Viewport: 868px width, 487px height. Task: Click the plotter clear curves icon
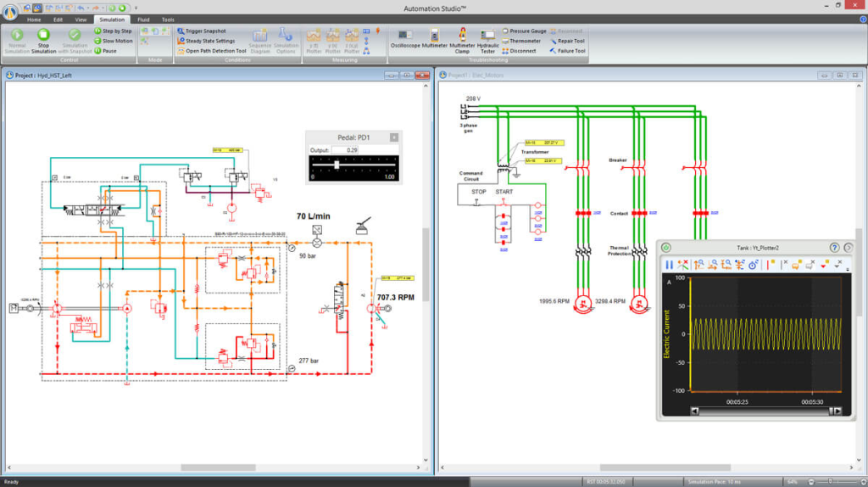pos(683,265)
